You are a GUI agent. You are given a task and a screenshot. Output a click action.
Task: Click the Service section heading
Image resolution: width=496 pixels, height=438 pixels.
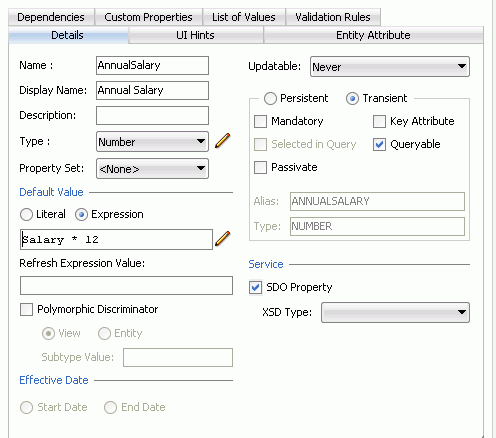point(266,264)
